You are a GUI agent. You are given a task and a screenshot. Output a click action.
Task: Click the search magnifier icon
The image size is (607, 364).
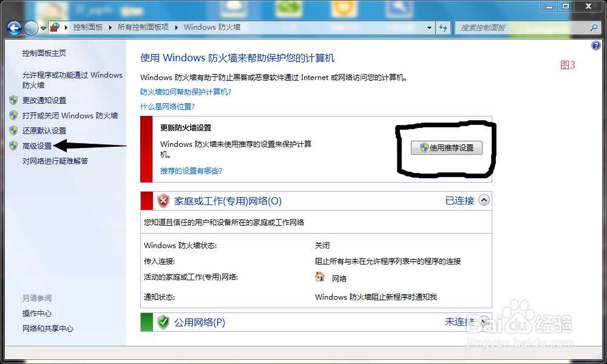pos(594,27)
